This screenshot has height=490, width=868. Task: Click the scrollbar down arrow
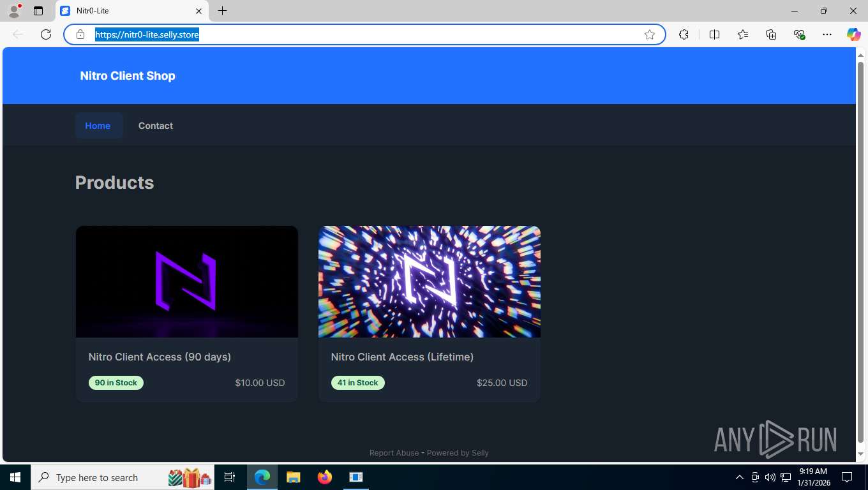pyautogui.click(x=860, y=454)
